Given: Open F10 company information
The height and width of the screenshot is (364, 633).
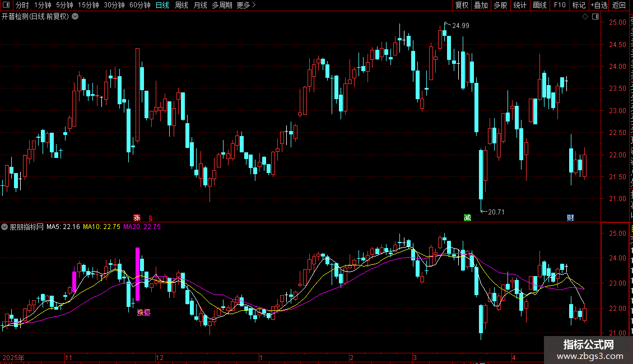Looking at the screenshot, I should (560, 5).
